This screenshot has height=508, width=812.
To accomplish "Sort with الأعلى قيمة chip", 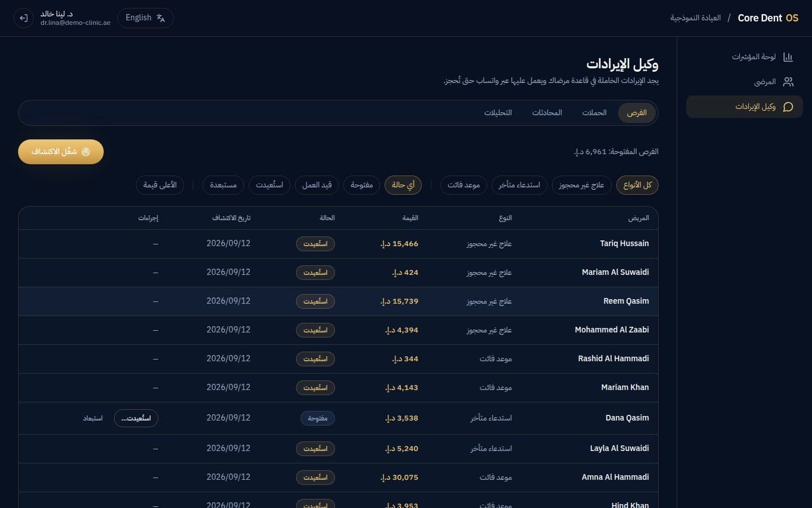I will click(160, 185).
